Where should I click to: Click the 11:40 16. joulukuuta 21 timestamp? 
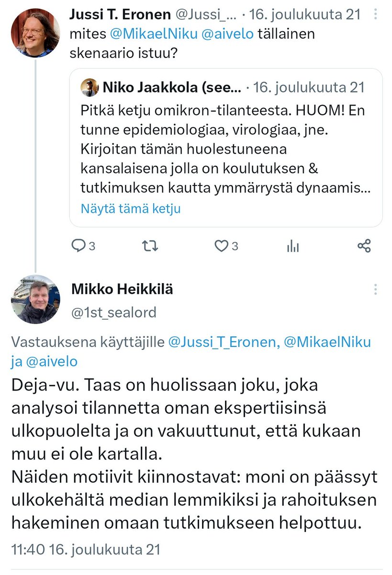point(85,549)
